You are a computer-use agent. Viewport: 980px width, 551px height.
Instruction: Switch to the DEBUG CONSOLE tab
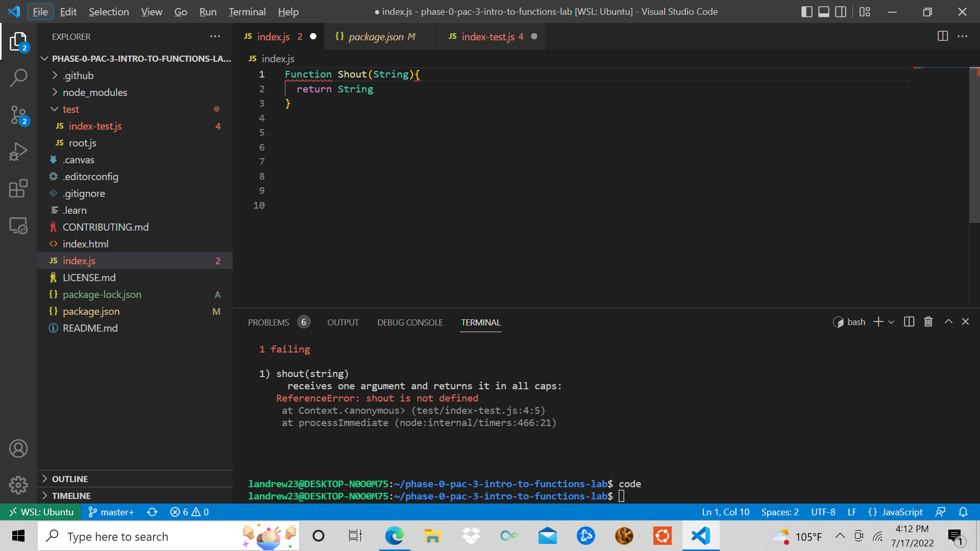coord(410,322)
